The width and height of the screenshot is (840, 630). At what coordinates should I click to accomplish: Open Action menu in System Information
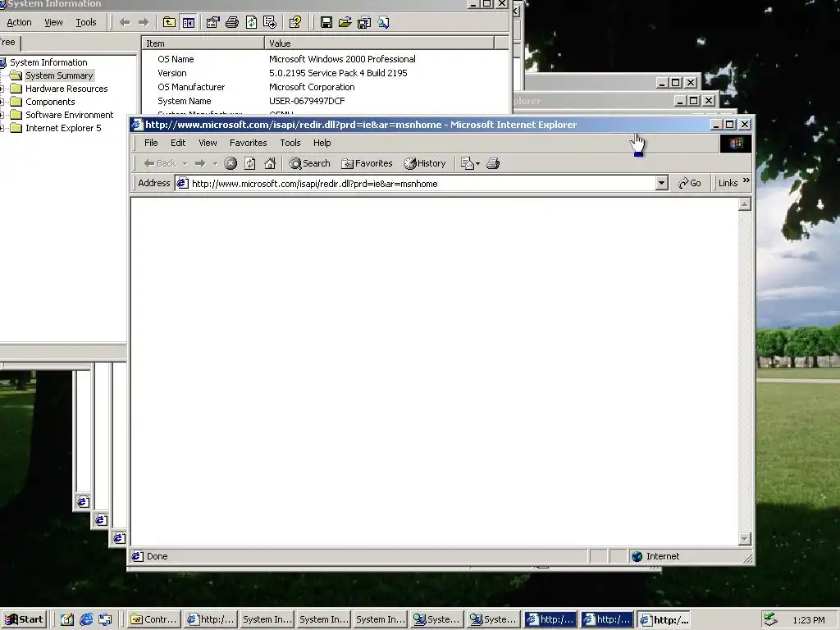(19, 22)
